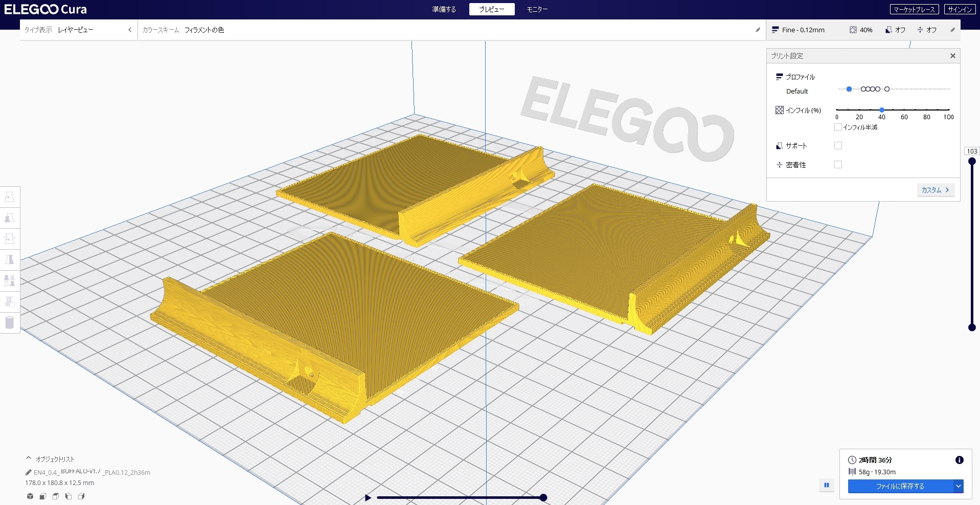Click the layer slider lower handle
The image size is (980, 505).
pos(972,327)
